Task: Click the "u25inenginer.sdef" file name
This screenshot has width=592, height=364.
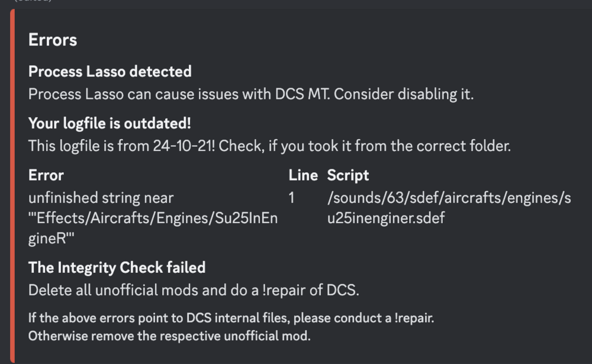Action: [x=385, y=218]
